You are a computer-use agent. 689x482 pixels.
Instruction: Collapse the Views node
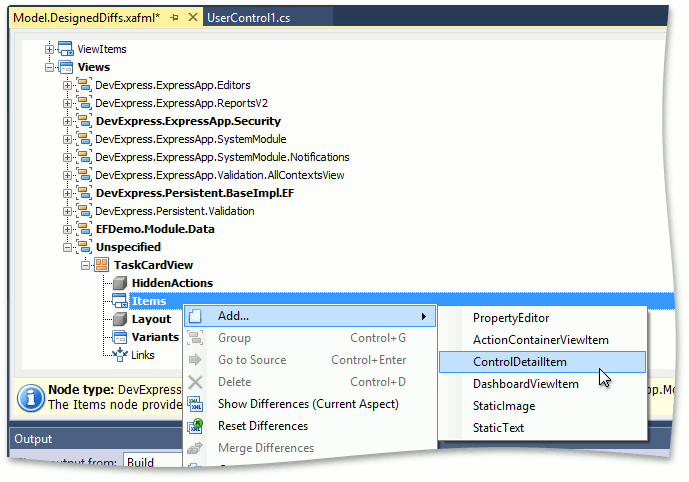coord(50,67)
